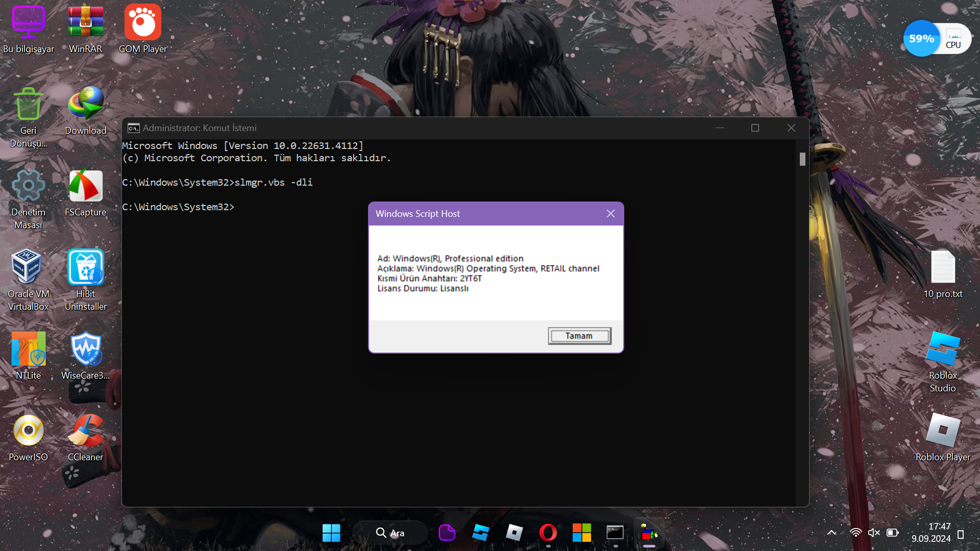Click the Tamam button in the dialog
Screen dimensions: 980x551
click(x=579, y=336)
